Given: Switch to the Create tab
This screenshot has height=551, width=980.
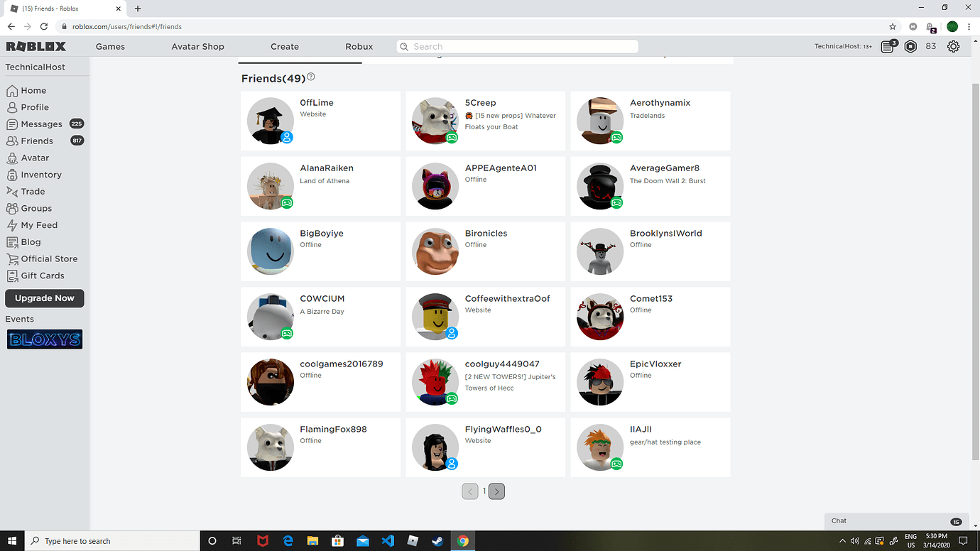Looking at the screenshot, I should click(x=284, y=45).
